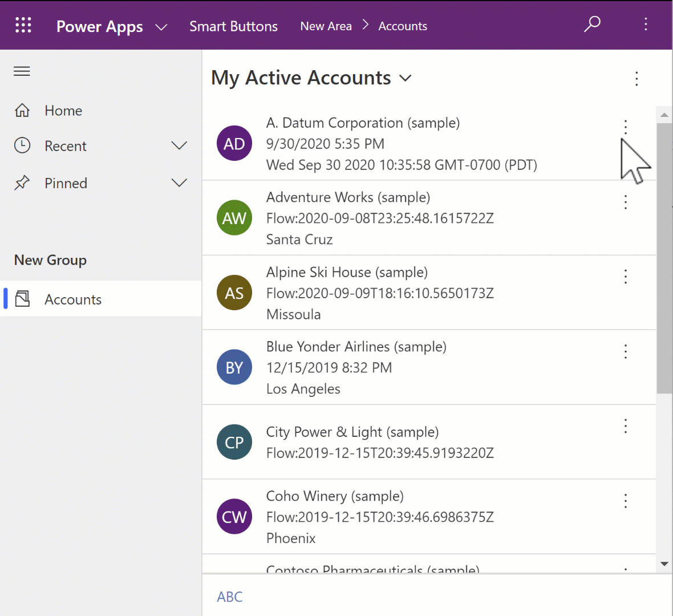Screen dimensions: 673x616
Task: Click the vertical scrollbar thumb
Action: [664, 258]
